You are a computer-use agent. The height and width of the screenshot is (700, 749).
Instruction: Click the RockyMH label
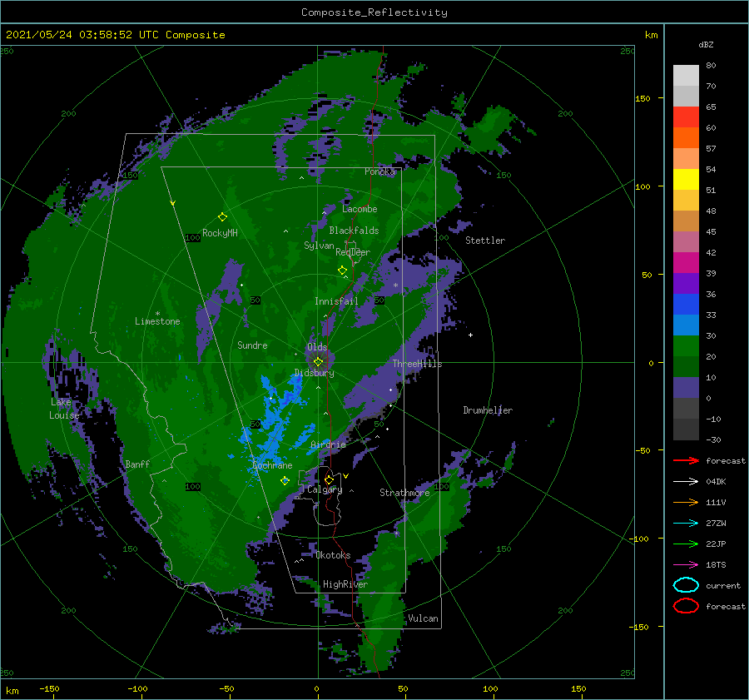pyautogui.click(x=220, y=233)
